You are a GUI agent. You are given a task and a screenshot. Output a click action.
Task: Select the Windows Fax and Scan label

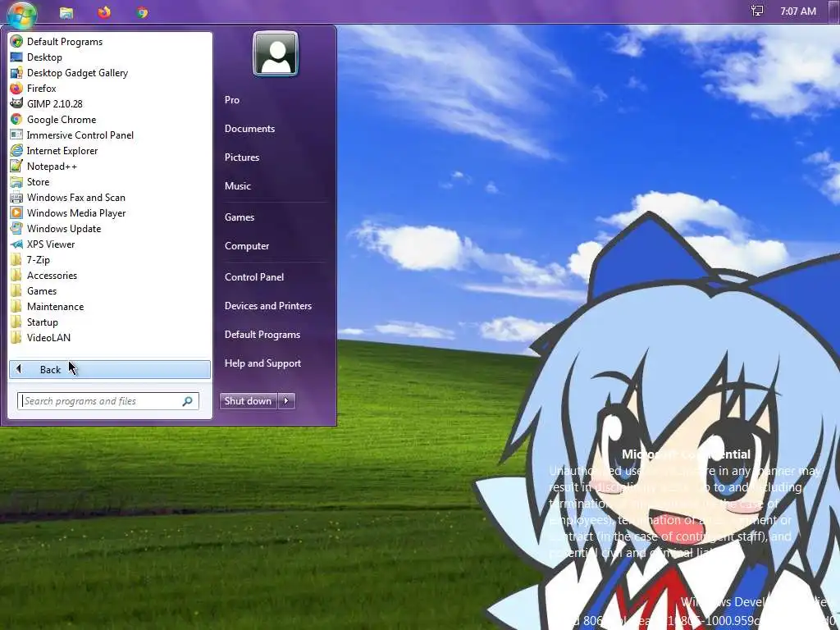76,198
